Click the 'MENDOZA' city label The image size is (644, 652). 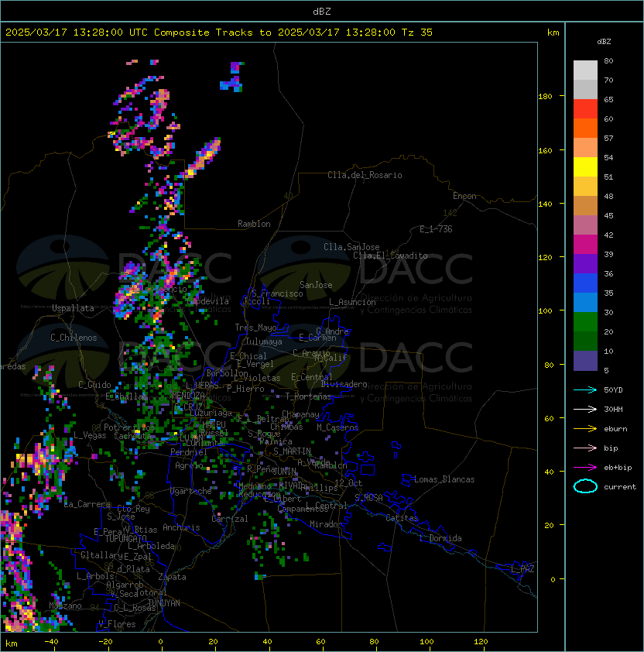click(x=188, y=395)
